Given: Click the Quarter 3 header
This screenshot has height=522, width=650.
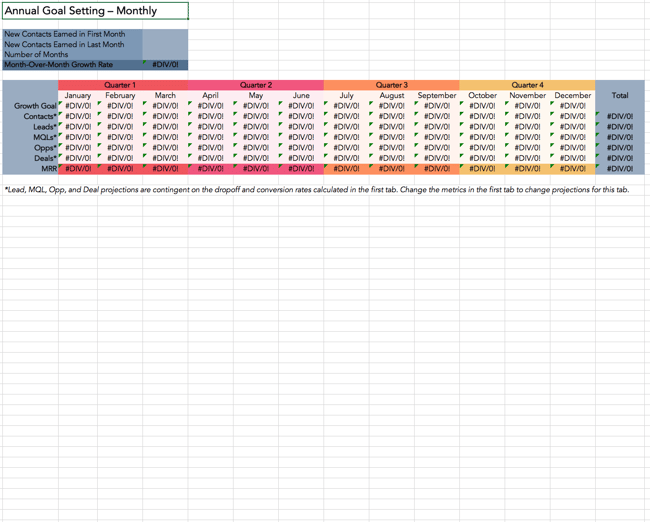Looking at the screenshot, I should (x=391, y=85).
